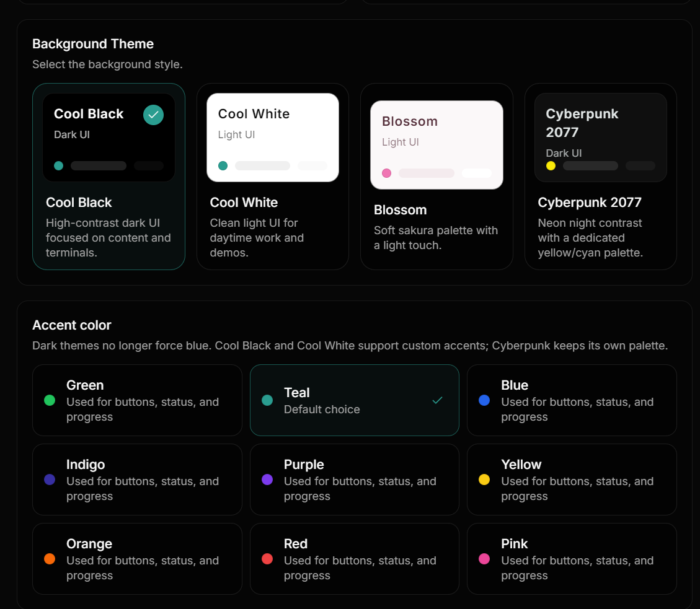Click the yellow accent color dot
The image size is (700, 609).
pyautogui.click(x=484, y=480)
